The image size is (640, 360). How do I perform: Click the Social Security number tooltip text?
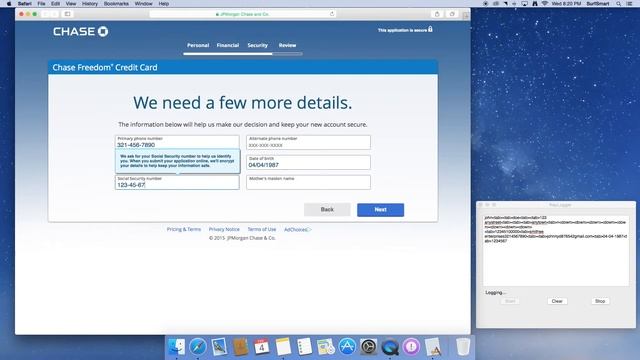177,161
